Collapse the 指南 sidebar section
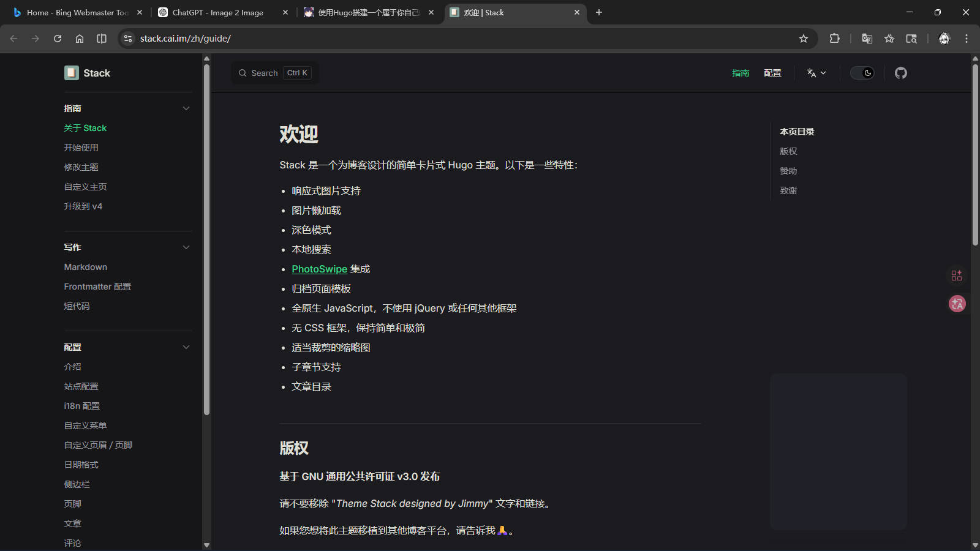 (186, 108)
